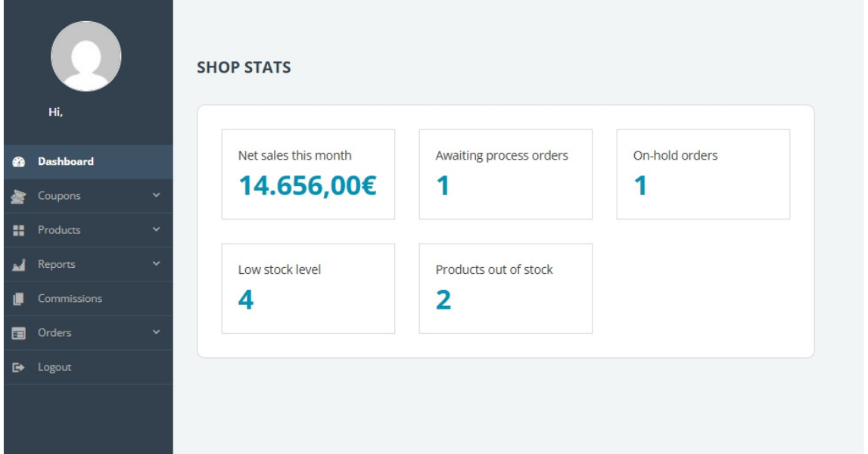The image size is (868, 454).
Task: Click the Coupons stack icon
Action: tap(19, 197)
